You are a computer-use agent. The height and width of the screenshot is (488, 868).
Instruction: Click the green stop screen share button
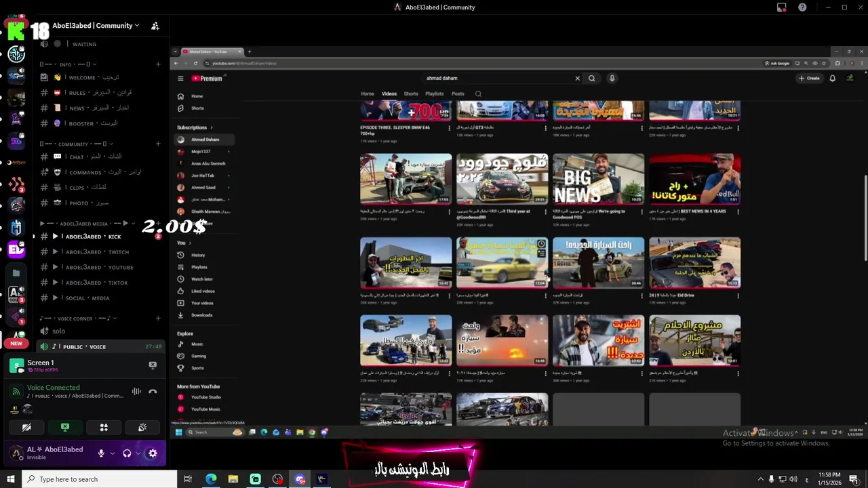pos(65,428)
